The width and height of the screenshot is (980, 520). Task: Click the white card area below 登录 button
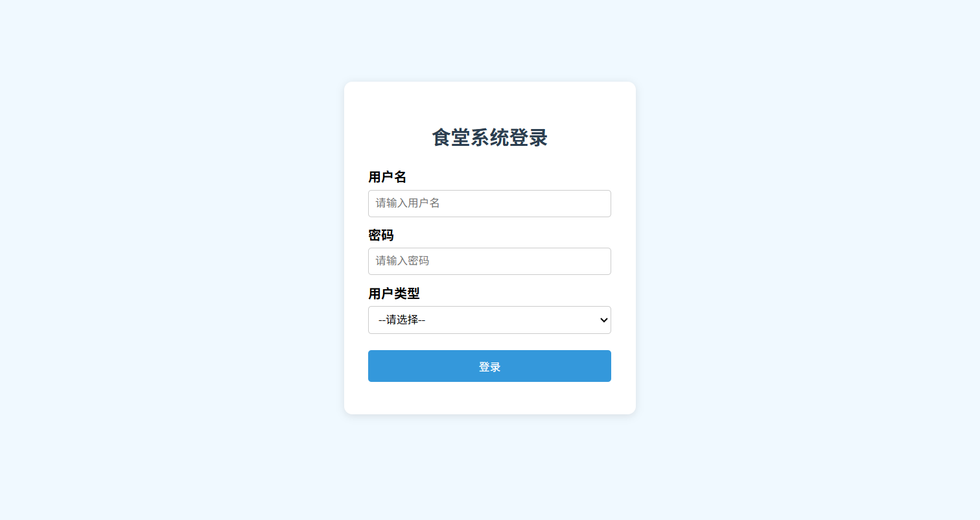pos(489,397)
